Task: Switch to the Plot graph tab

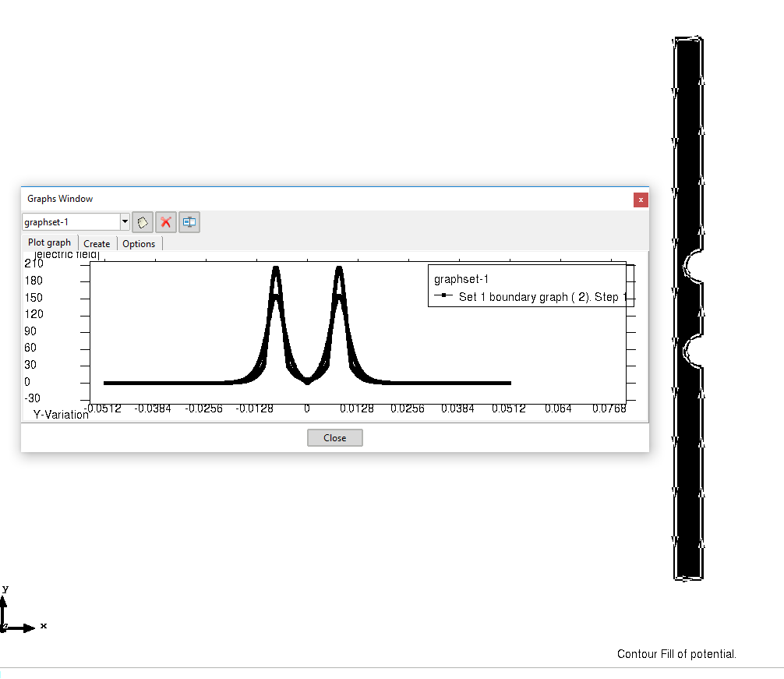Action: tap(49, 242)
